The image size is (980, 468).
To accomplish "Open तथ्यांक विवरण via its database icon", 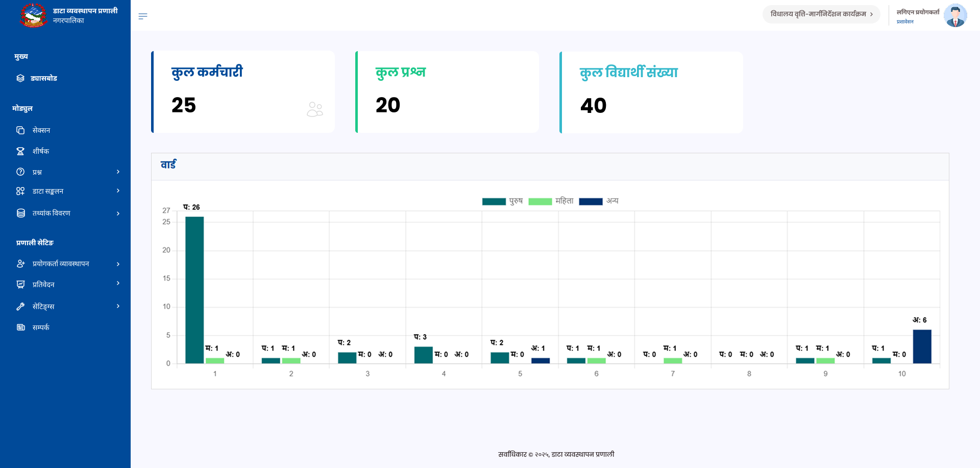I will coord(20,213).
